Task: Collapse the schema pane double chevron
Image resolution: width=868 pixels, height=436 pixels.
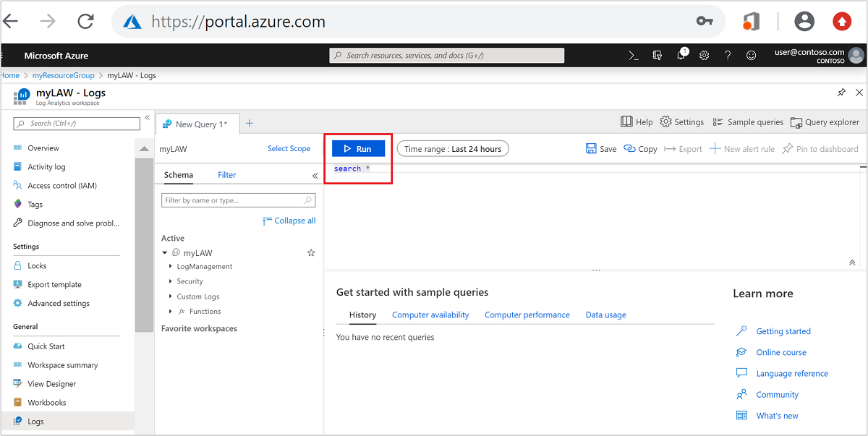Action: [x=315, y=176]
